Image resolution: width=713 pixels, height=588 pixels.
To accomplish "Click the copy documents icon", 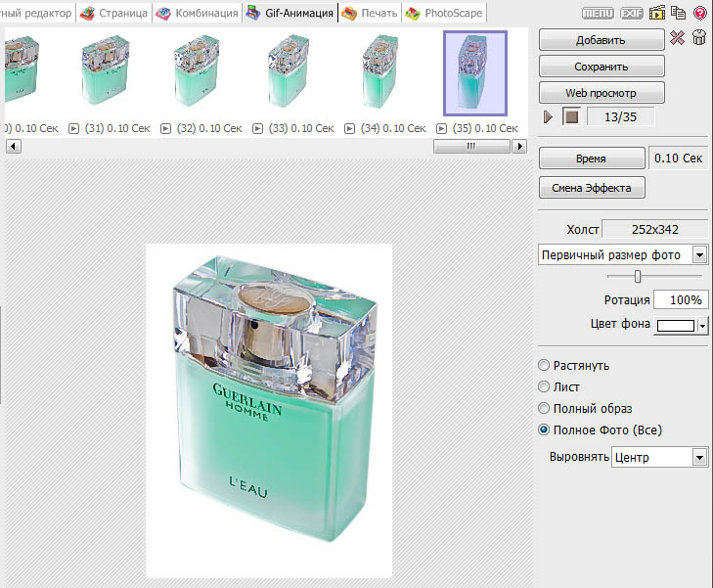I will tap(679, 13).
